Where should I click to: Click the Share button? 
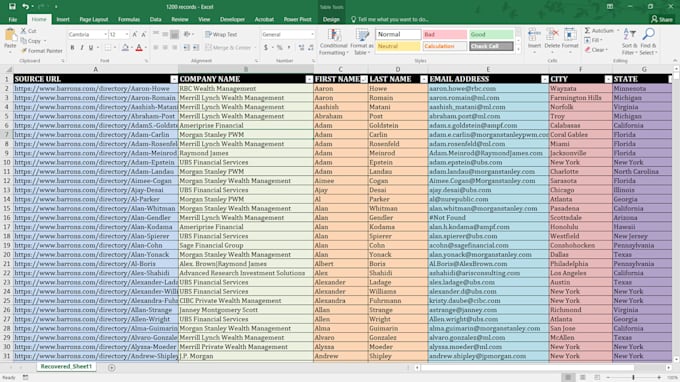pos(662,20)
